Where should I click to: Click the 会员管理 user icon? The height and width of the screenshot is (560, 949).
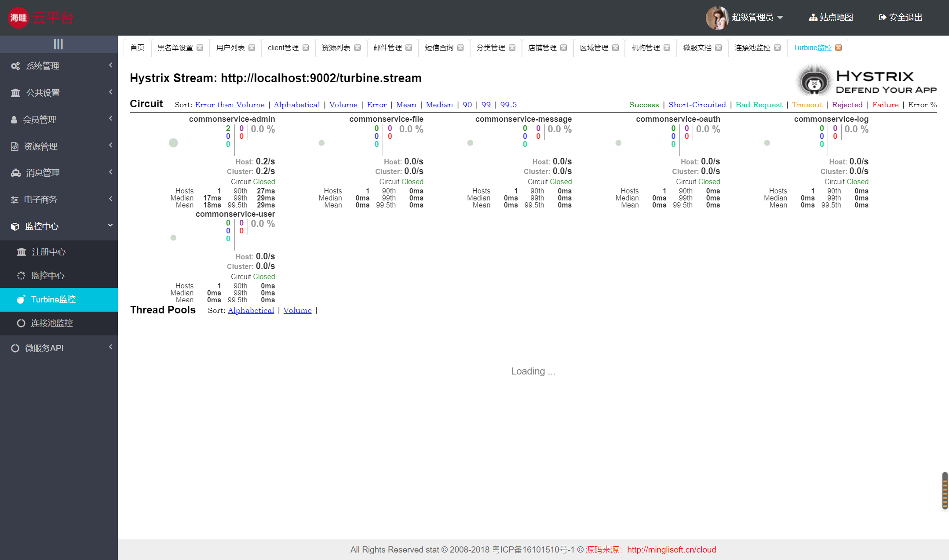click(14, 120)
